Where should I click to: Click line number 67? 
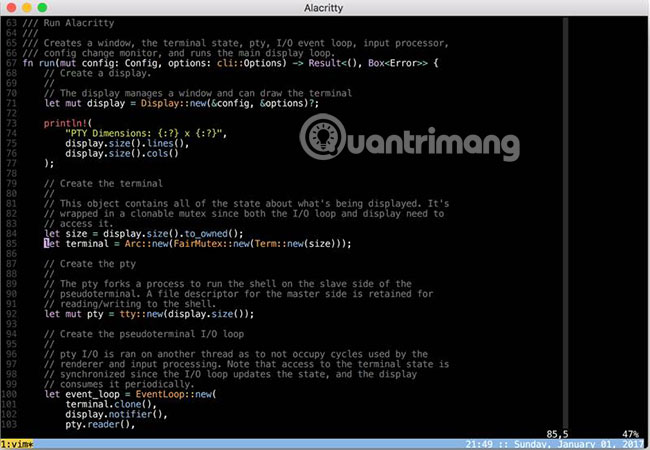11,63
